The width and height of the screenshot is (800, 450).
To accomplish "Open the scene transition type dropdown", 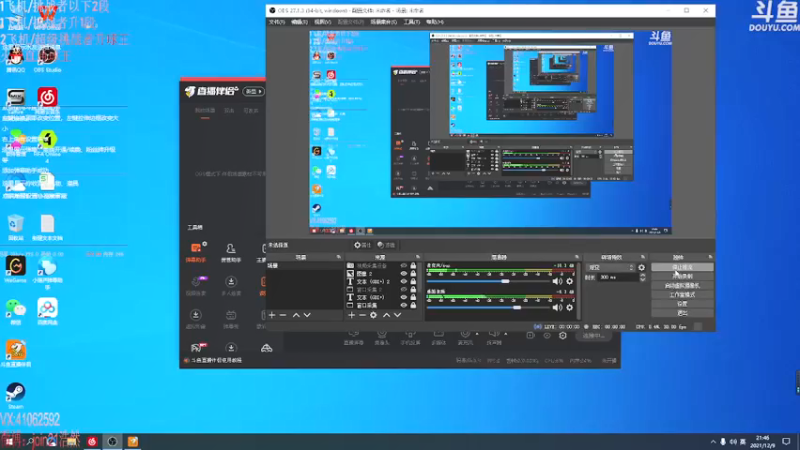I will [610, 267].
